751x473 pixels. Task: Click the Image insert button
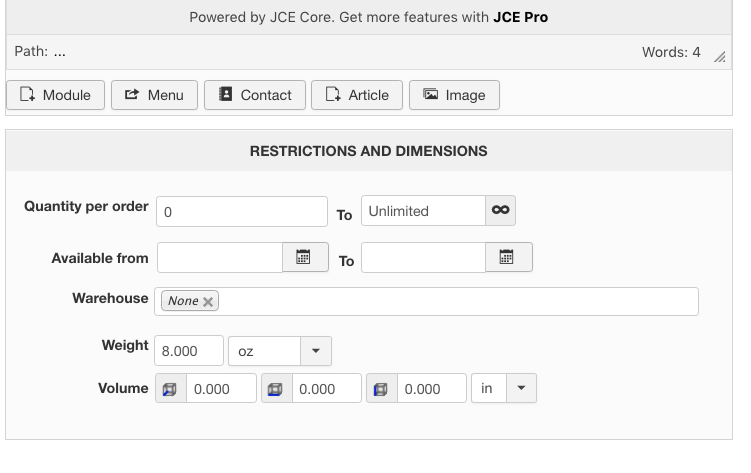coord(454,95)
